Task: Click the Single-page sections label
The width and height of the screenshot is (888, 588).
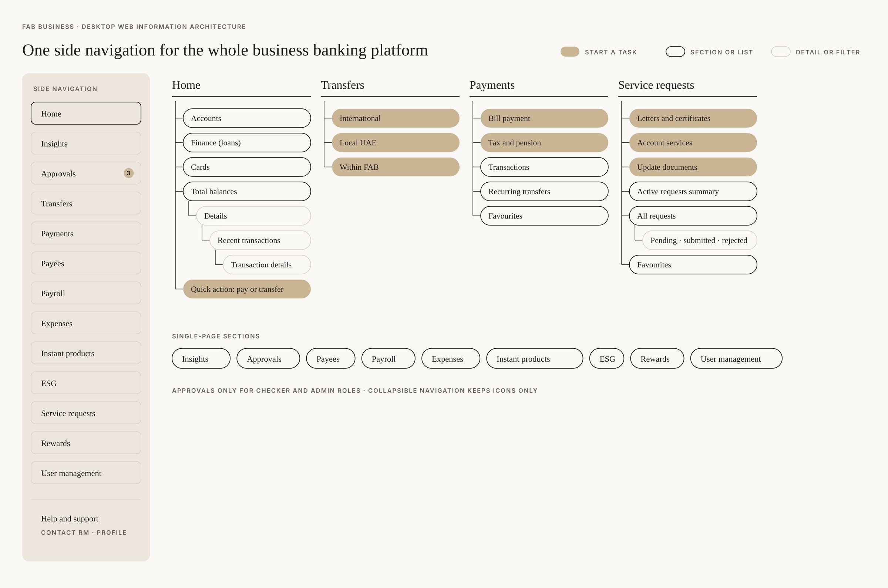Action: [x=216, y=336]
